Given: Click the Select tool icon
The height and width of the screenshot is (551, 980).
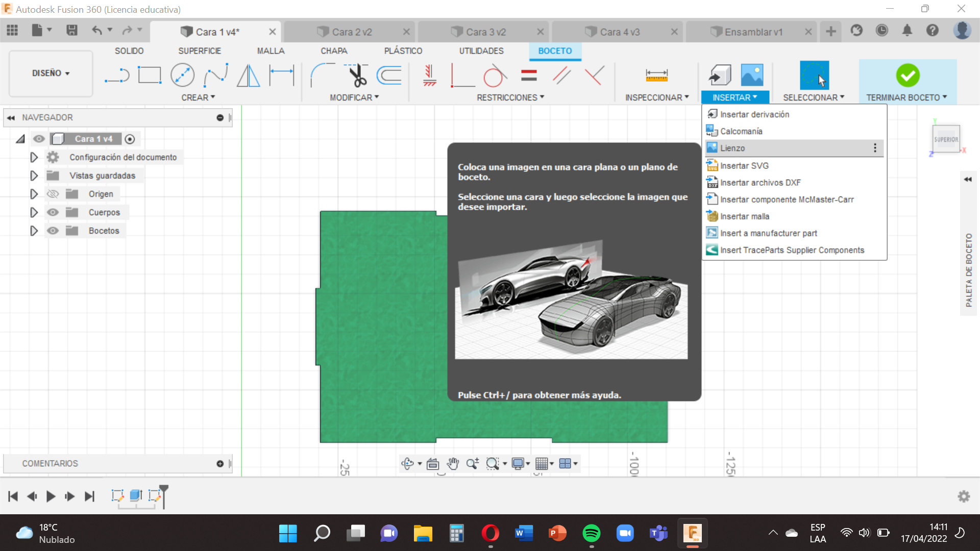Looking at the screenshot, I should 814,76.
